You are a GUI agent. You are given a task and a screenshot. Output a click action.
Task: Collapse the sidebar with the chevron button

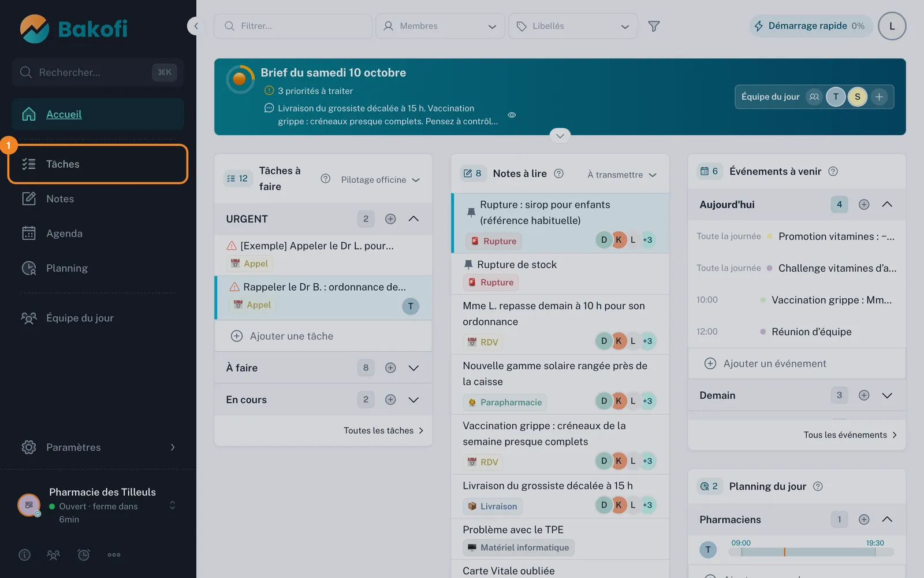(196, 26)
